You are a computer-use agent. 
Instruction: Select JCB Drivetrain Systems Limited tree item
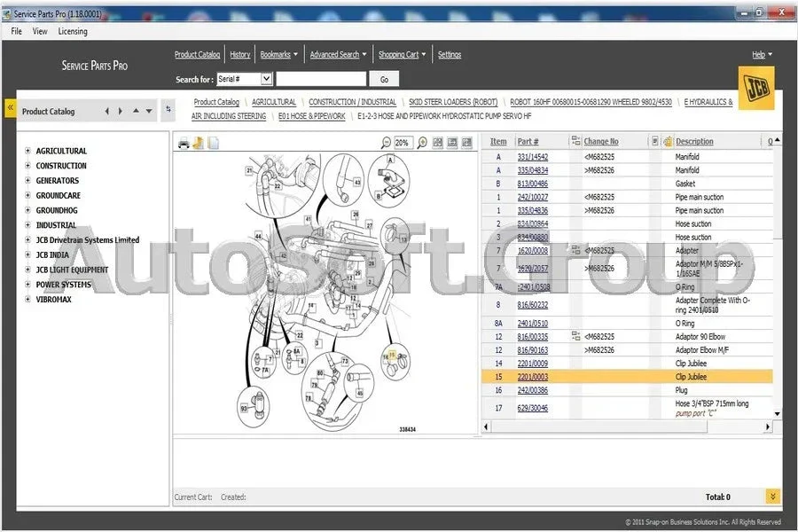pyautogui.click(x=87, y=239)
